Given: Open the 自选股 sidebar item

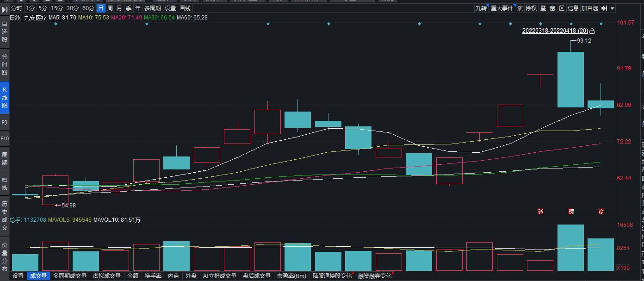Looking at the screenshot, I should (x=5, y=32).
